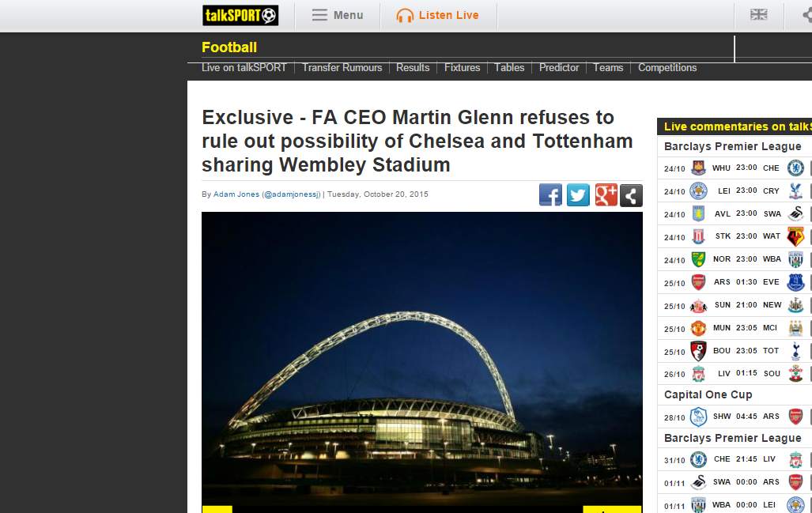Open the UK flag region selector
The width and height of the screenshot is (812, 513).
(759, 15)
